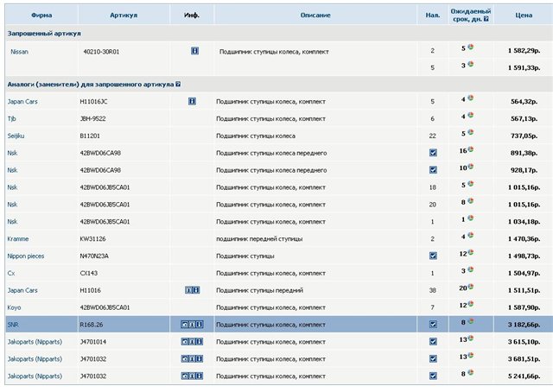View the photo camera icon in the 3 681,51р. Jakoparts row
The image size is (553, 392).
coord(185,359)
